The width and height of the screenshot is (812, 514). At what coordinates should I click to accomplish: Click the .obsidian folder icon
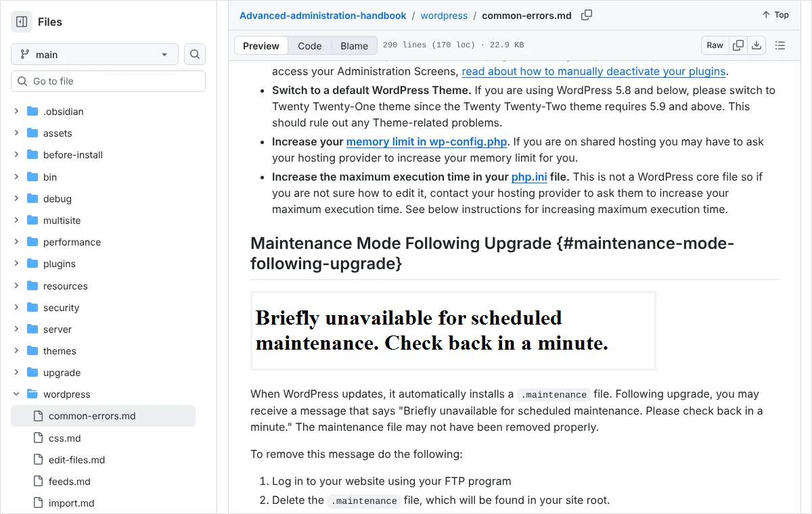[x=32, y=111]
